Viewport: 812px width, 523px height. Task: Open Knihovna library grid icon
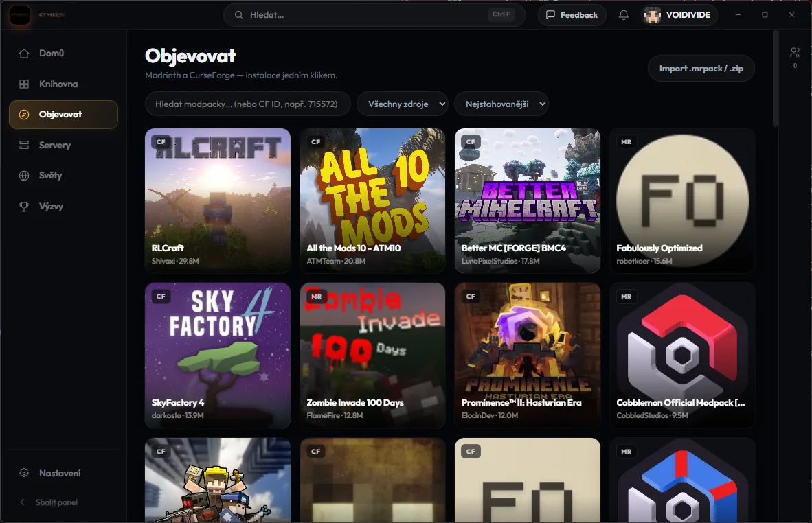[x=24, y=84]
